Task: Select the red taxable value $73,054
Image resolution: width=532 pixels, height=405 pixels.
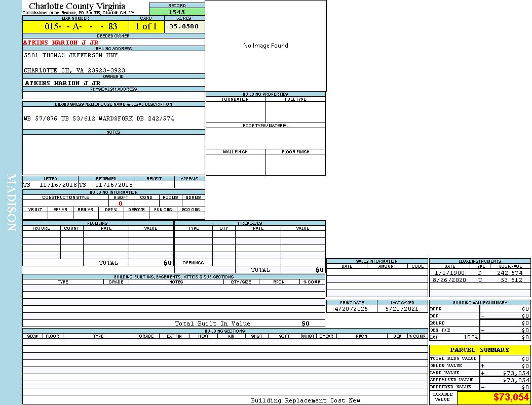Action: 511,397
